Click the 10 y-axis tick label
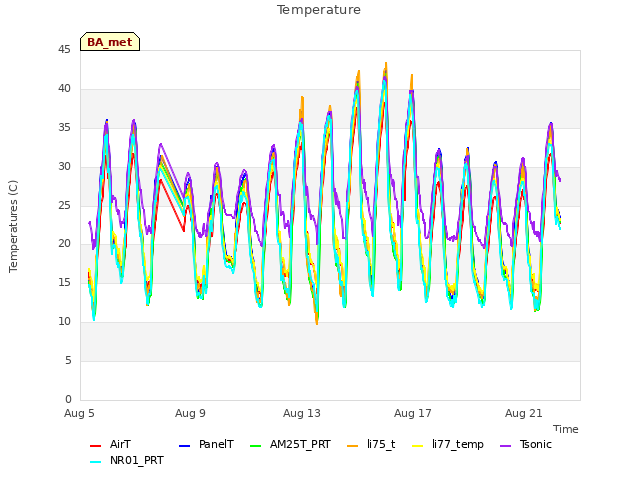Viewport: 640px width, 480px height. [64, 322]
